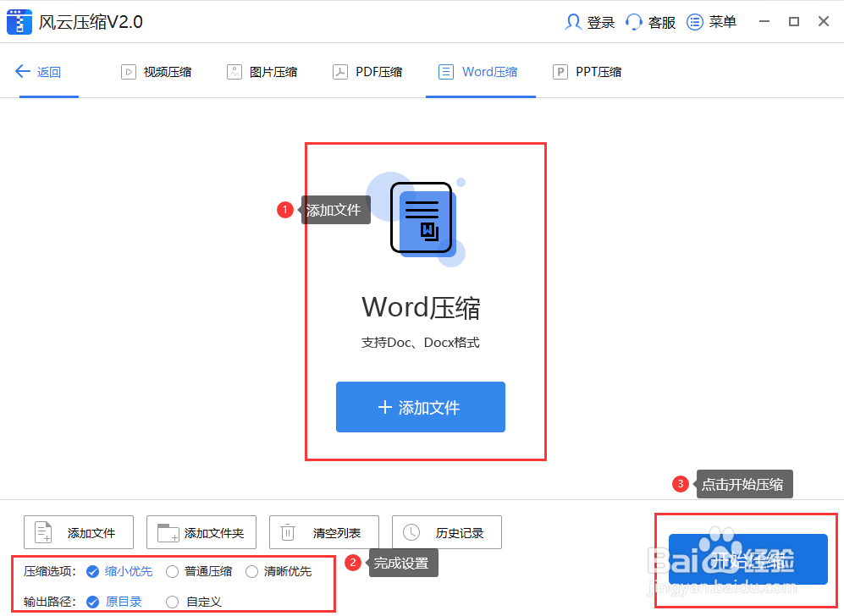Click the blue 添加文件 add file button
Image resolution: width=844 pixels, height=616 pixels.
coord(421,407)
